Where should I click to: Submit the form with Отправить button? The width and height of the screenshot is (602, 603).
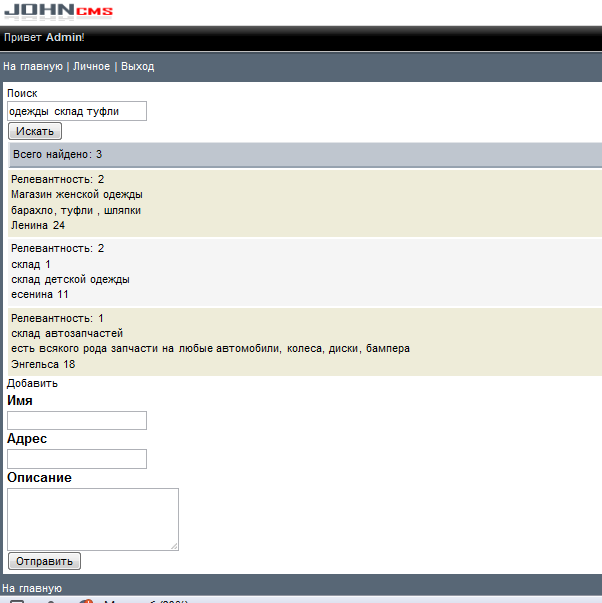point(44,561)
